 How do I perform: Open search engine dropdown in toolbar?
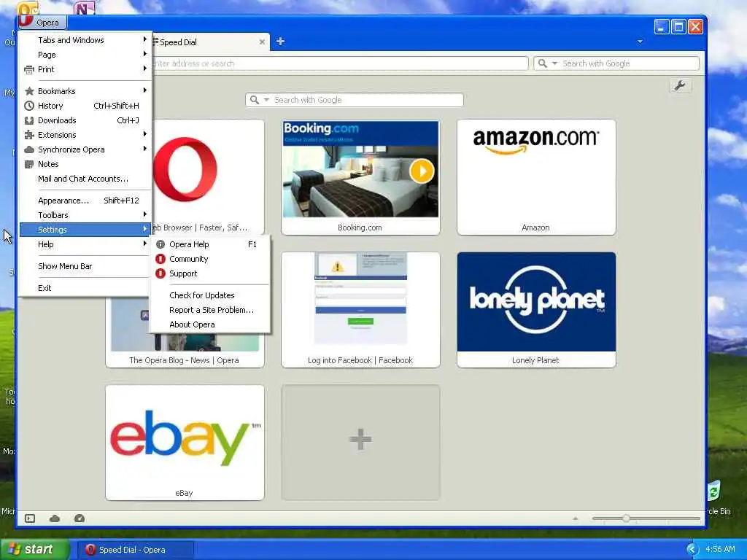click(554, 63)
